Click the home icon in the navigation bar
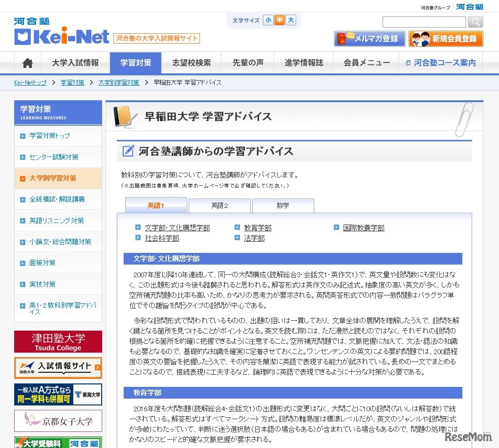Viewport: 499px width, 448px height. (x=27, y=63)
